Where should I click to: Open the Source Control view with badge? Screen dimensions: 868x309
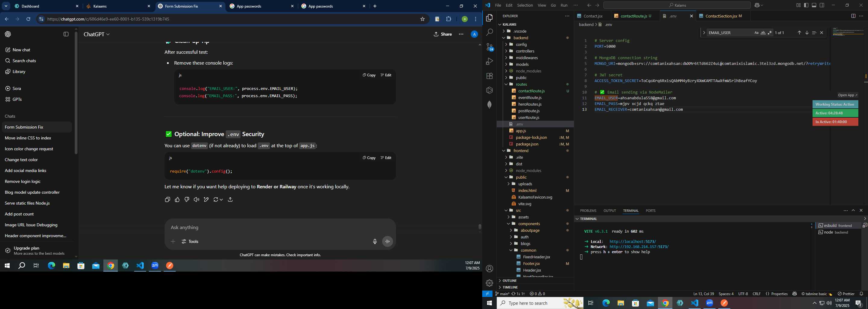[489, 47]
